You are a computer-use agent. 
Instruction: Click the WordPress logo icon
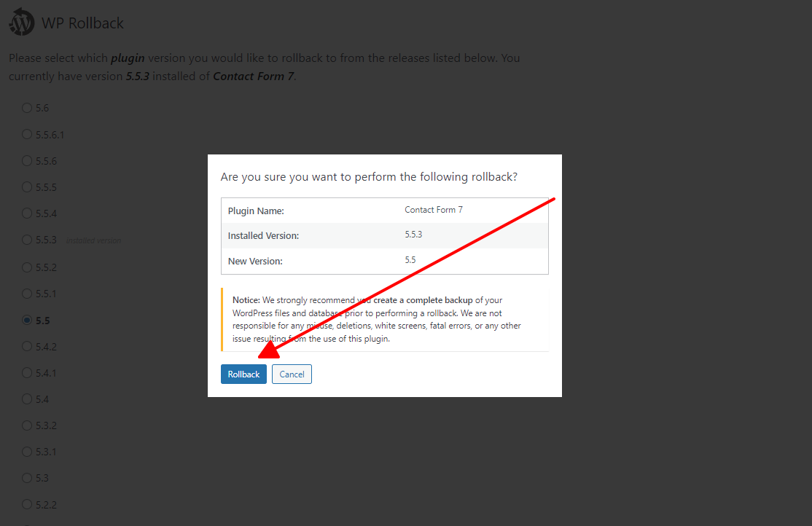coord(22,23)
